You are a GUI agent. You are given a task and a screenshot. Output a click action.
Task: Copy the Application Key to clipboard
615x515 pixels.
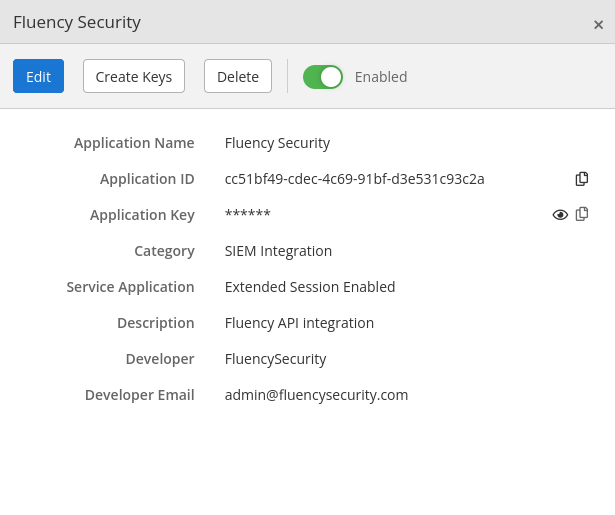(x=582, y=214)
